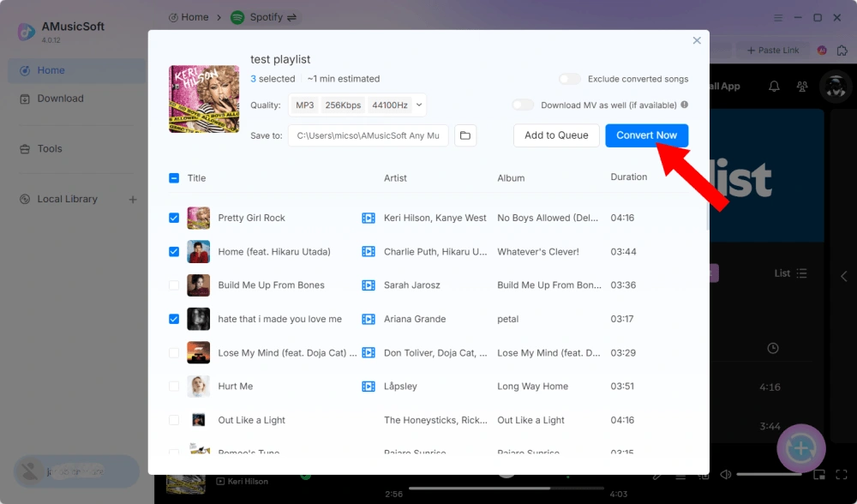Screen dimensions: 857x504
Task: Uncheck hate that i made you love me checkbox
Action: click(x=174, y=319)
